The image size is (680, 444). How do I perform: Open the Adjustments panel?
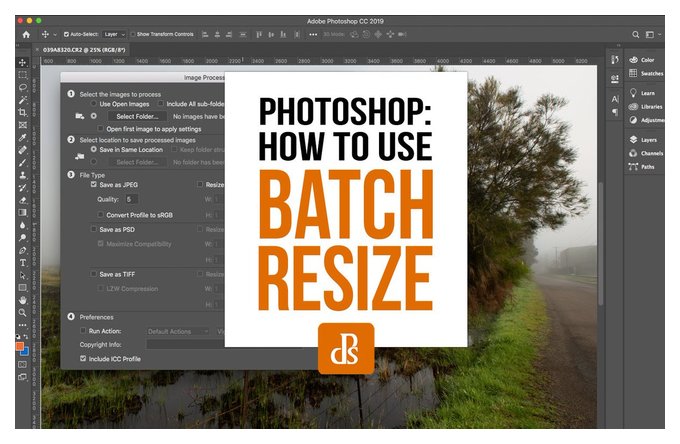(x=646, y=120)
